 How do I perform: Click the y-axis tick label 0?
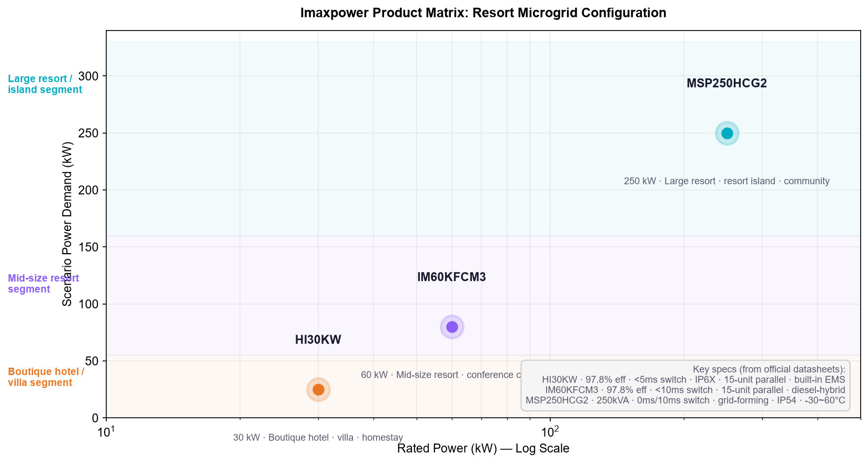tap(95, 419)
